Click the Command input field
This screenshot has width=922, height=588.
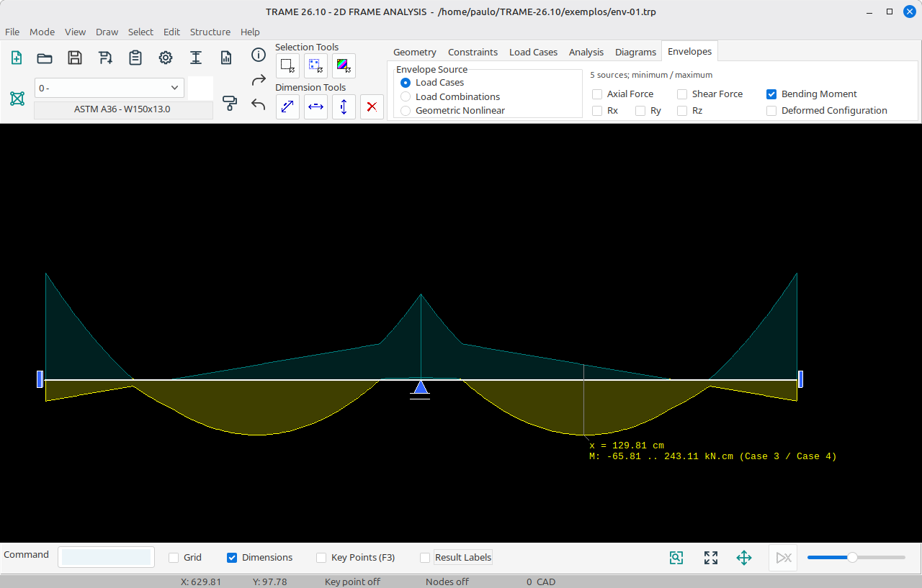(107, 557)
